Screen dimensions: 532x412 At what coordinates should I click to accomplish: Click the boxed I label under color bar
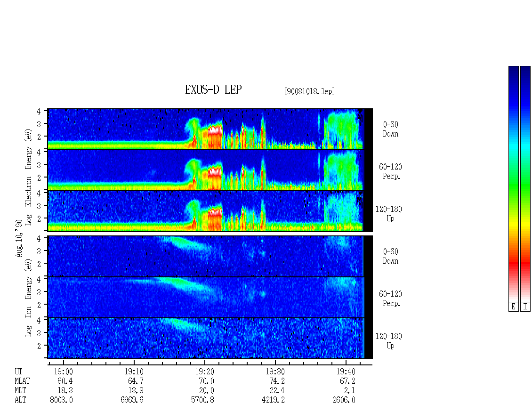click(x=525, y=307)
